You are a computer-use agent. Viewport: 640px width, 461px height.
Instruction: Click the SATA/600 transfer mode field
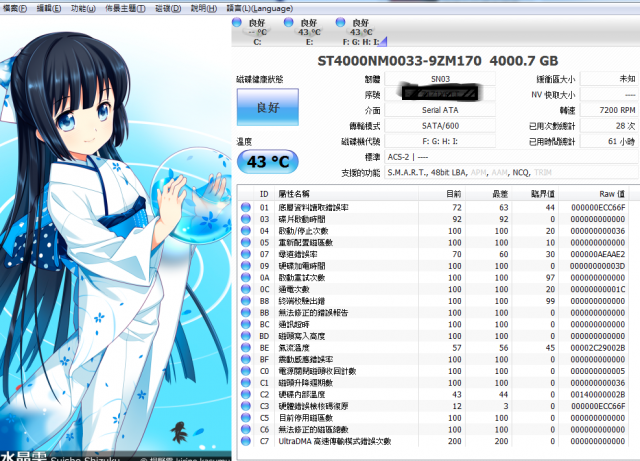(x=440, y=126)
